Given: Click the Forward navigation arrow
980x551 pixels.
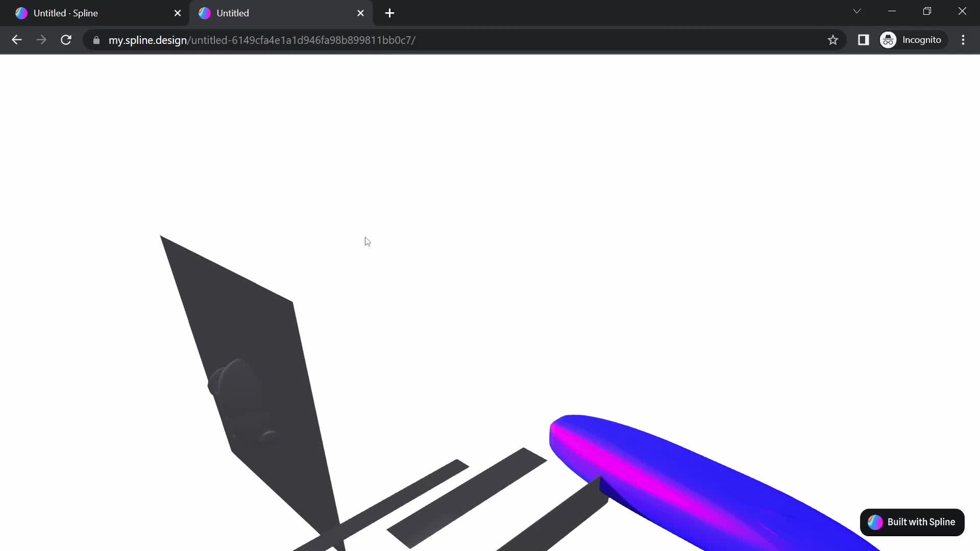Looking at the screenshot, I should [x=40, y=40].
